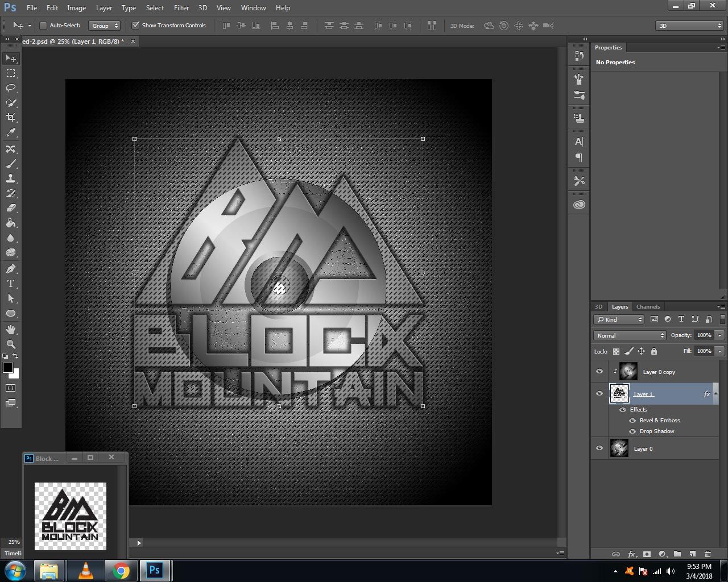Open the Image menu
Image resolution: width=728 pixels, height=582 pixels.
pyautogui.click(x=77, y=8)
